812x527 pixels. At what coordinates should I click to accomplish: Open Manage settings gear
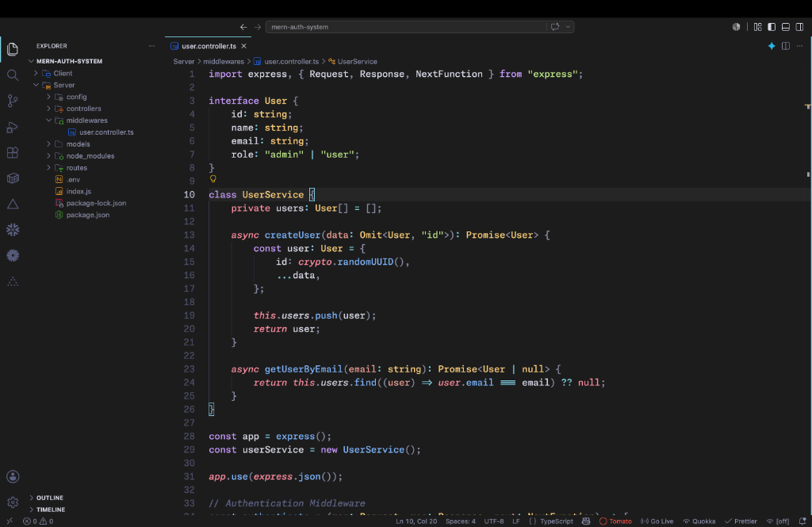tap(13, 502)
